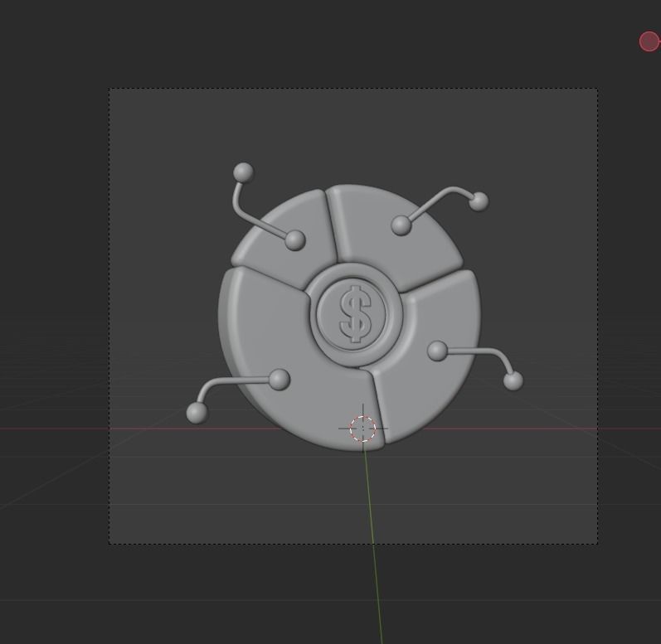Click the outer sphere of the lower-right connector
The height and width of the screenshot is (644, 661).
point(513,380)
